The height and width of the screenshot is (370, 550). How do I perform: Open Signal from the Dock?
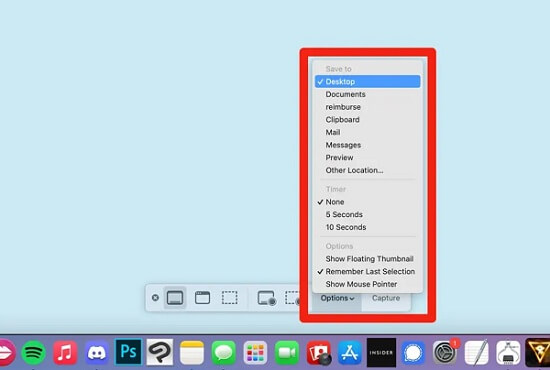(x=413, y=352)
